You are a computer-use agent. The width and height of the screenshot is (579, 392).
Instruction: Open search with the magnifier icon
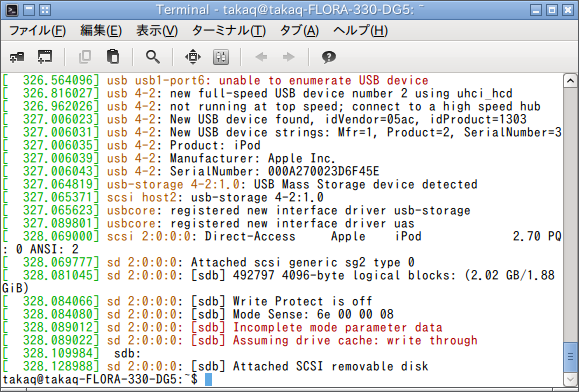(153, 57)
